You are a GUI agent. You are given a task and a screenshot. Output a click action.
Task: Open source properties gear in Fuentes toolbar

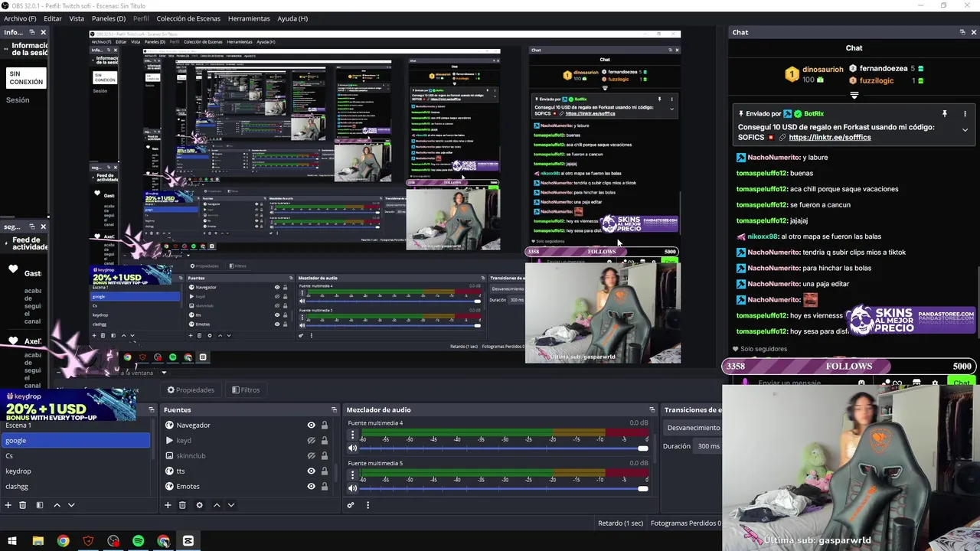click(x=199, y=505)
